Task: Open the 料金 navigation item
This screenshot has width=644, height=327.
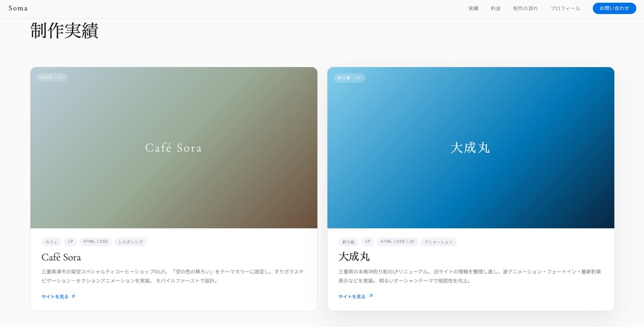Action: 496,8
